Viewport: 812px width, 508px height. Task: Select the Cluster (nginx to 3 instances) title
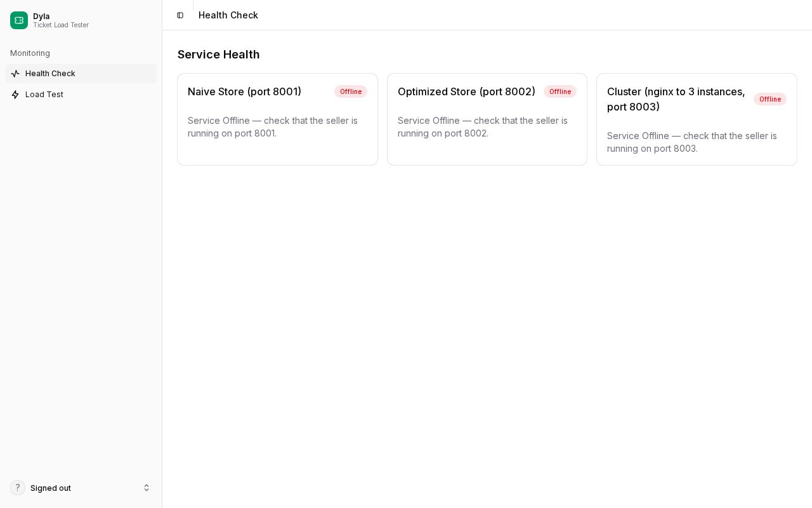tap(676, 99)
